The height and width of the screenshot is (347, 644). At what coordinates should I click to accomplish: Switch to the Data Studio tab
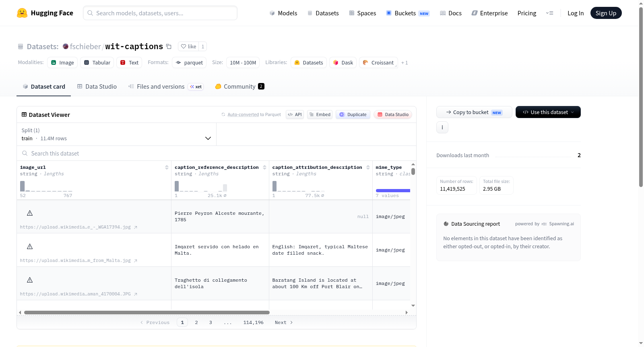click(97, 86)
